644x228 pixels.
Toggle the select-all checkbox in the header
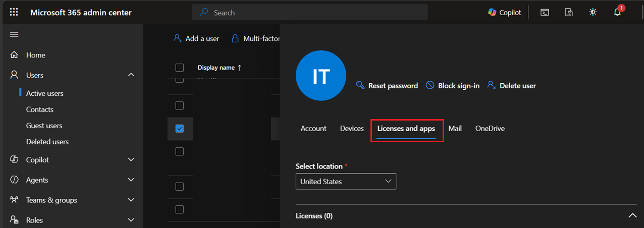point(179,68)
